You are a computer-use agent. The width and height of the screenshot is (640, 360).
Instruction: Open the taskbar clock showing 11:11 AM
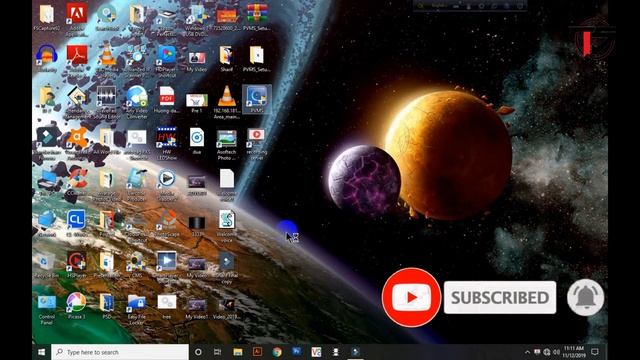[574, 352]
